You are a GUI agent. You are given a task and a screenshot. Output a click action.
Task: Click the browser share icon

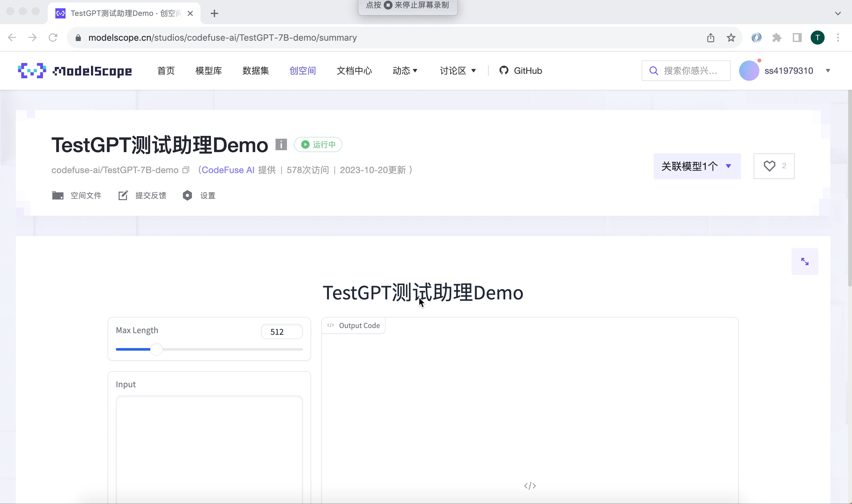click(x=710, y=37)
